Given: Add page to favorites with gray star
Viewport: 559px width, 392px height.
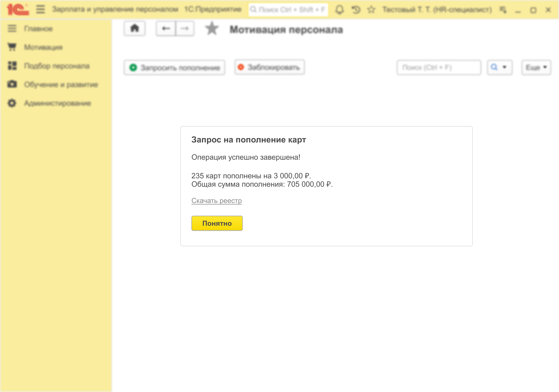Looking at the screenshot, I should click(211, 29).
